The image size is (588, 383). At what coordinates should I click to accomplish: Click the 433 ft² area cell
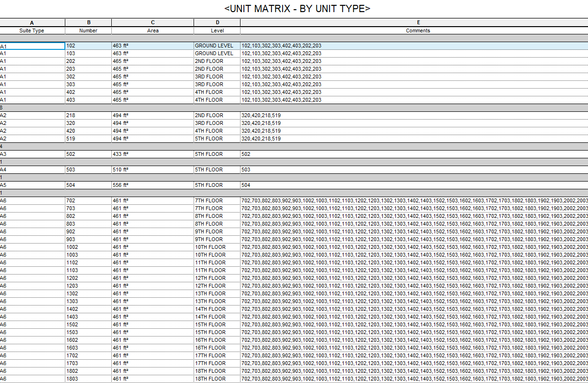click(153, 154)
